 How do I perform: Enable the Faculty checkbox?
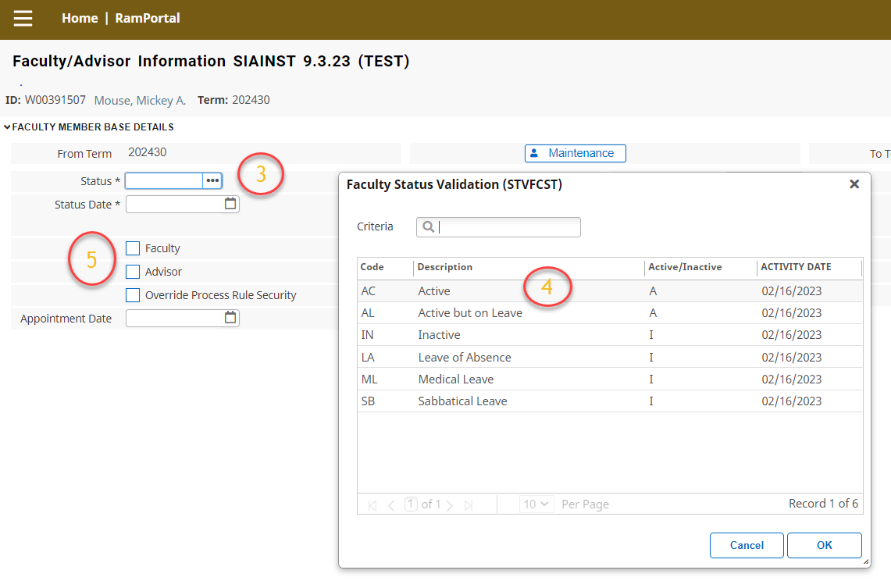[133, 248]
